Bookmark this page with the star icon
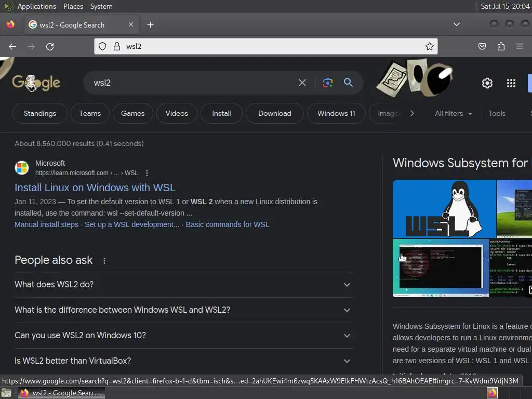 click(430, 46)
